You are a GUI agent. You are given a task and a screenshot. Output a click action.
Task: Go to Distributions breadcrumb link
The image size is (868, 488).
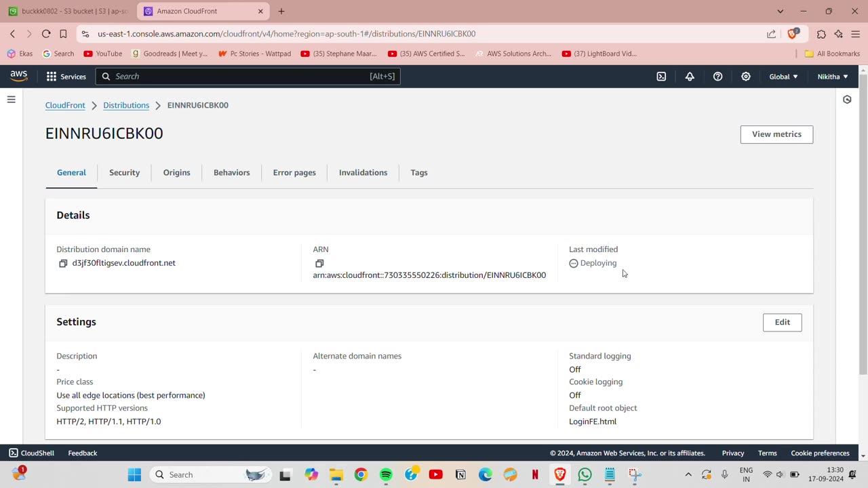[x=126, y=105]
